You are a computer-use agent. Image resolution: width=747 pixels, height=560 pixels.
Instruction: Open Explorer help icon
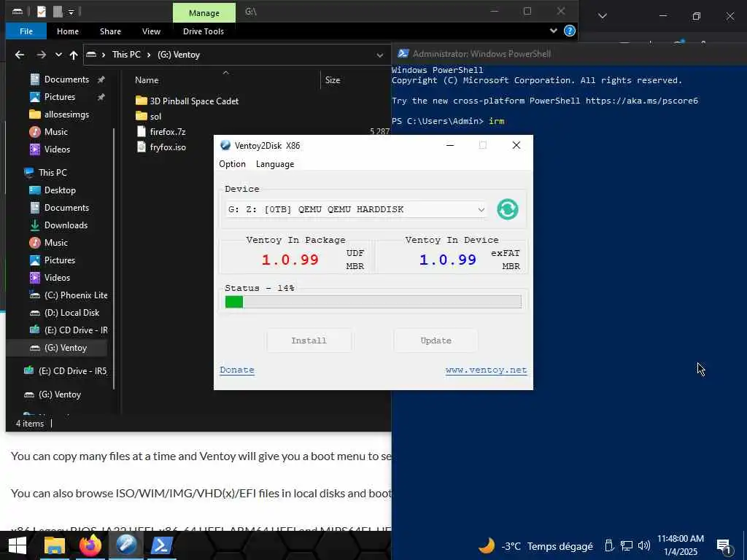(569, 31)
